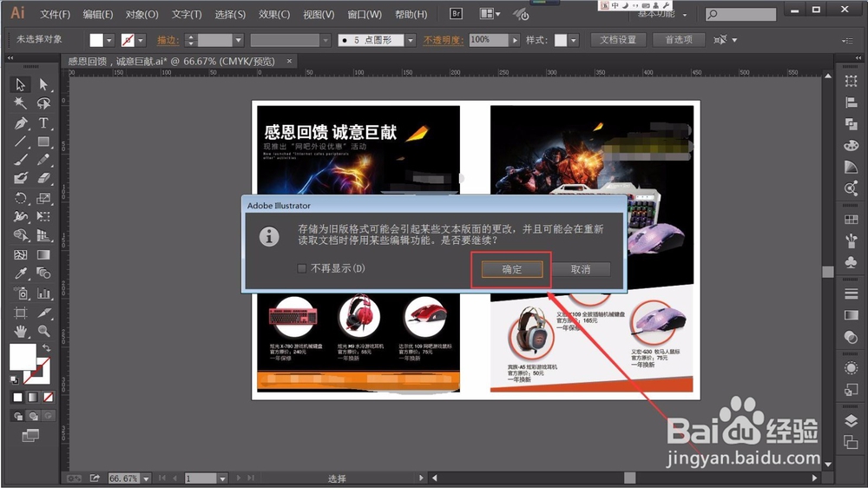Select the Lasso tool
The image size is (868, 488).
click(x=43, y=103)
